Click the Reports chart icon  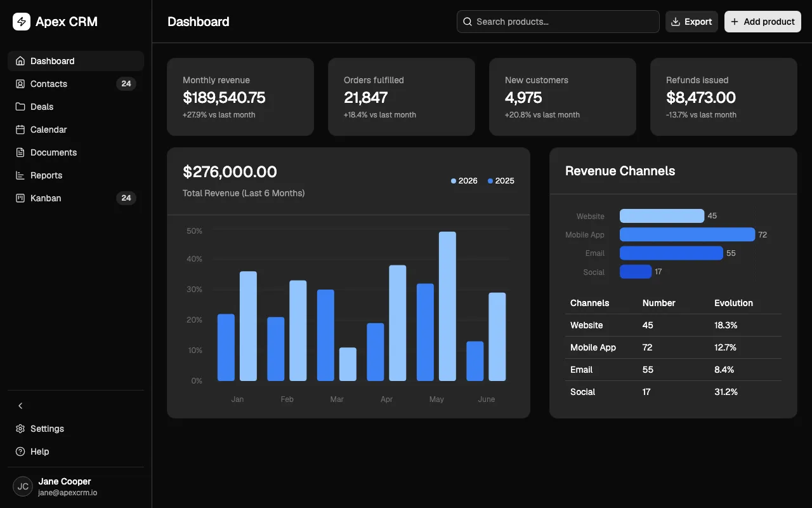pos(20,175)
